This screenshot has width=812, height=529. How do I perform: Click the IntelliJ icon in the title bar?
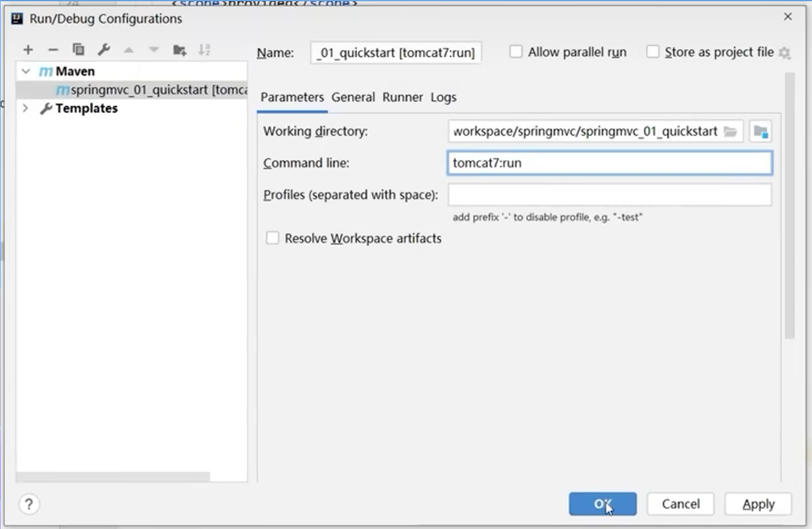click(x=17, y=18)
